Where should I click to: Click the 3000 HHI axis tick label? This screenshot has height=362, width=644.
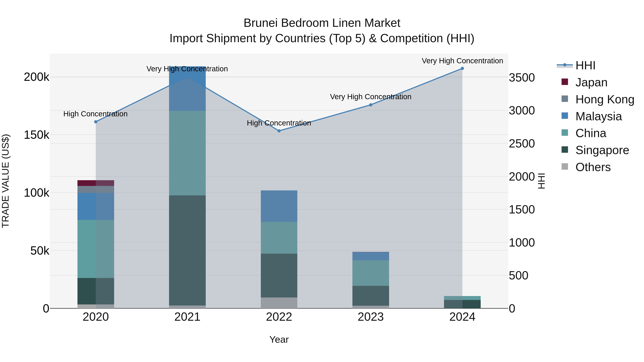coord(522,110)
